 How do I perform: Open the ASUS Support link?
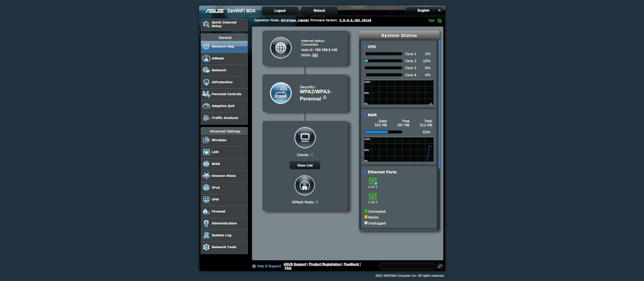[x=295, y=264]
